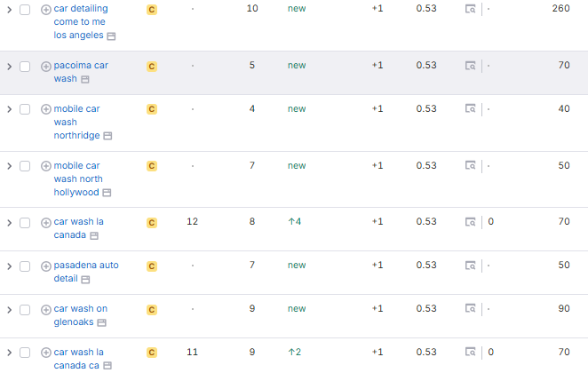Expand row details for car wash la canada

[x=9, y=222]
